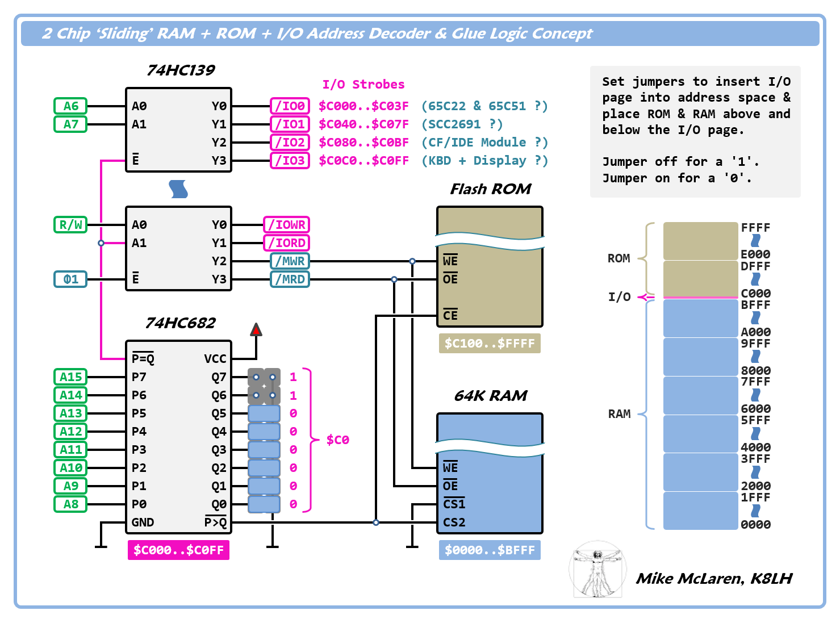Click the red VCC power arrow symbol
The image size is (840, 623).
click(x=256, y=330)
